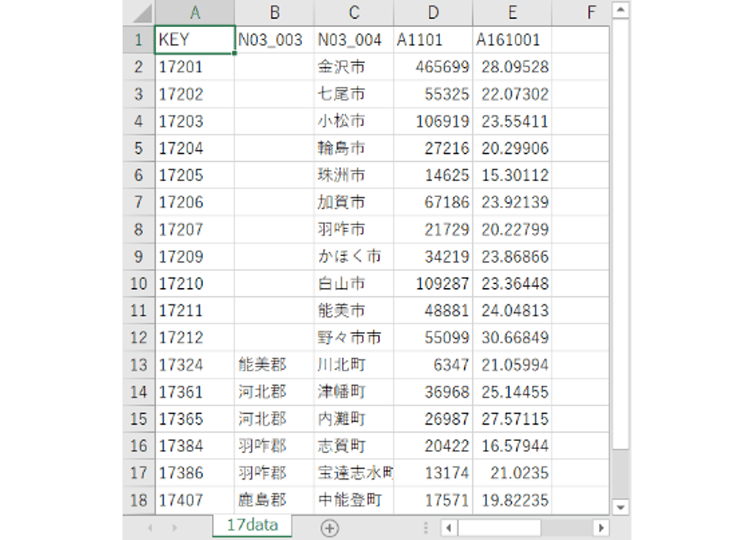The width and height of the screenshot is (756, 540).
Task: Click previous sheet navigation arrow
Action: tap(150, 528)
